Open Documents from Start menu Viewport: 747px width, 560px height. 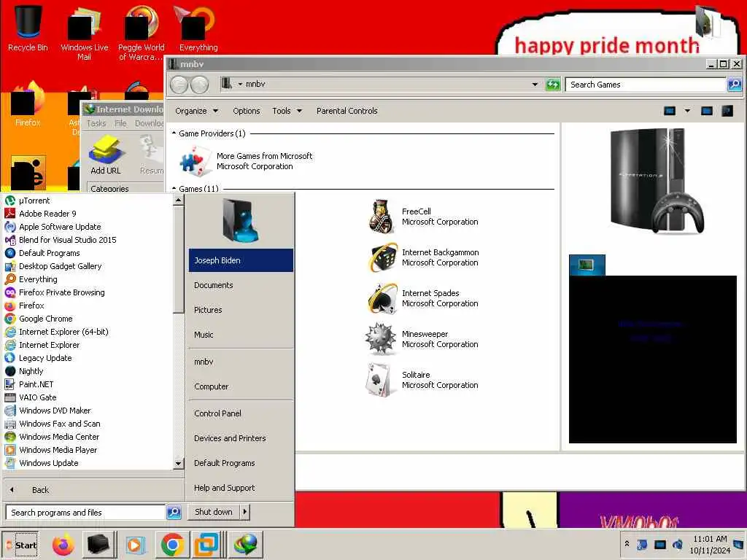[x=214, y=285]
